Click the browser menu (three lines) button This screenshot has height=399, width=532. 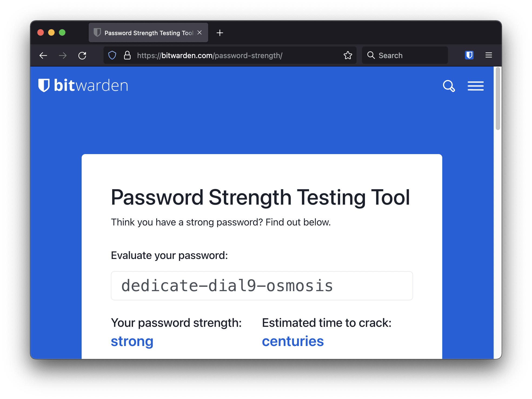[488, 55]
